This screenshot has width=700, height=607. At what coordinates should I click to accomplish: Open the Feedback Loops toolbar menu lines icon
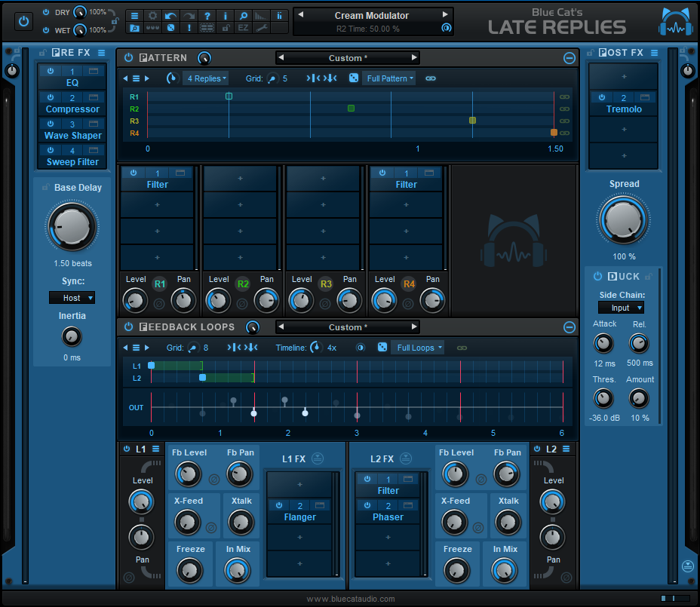(137, 348)
